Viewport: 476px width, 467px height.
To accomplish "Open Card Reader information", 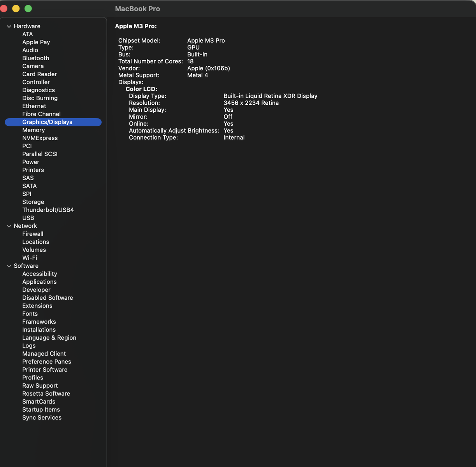I will [40, 74].
